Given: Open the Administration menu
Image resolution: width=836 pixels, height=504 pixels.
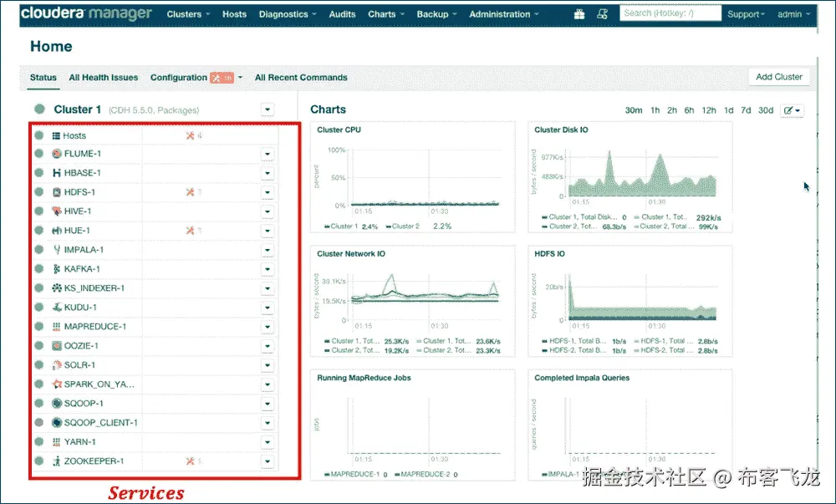Looking at the screenshot, I should 499,13.
